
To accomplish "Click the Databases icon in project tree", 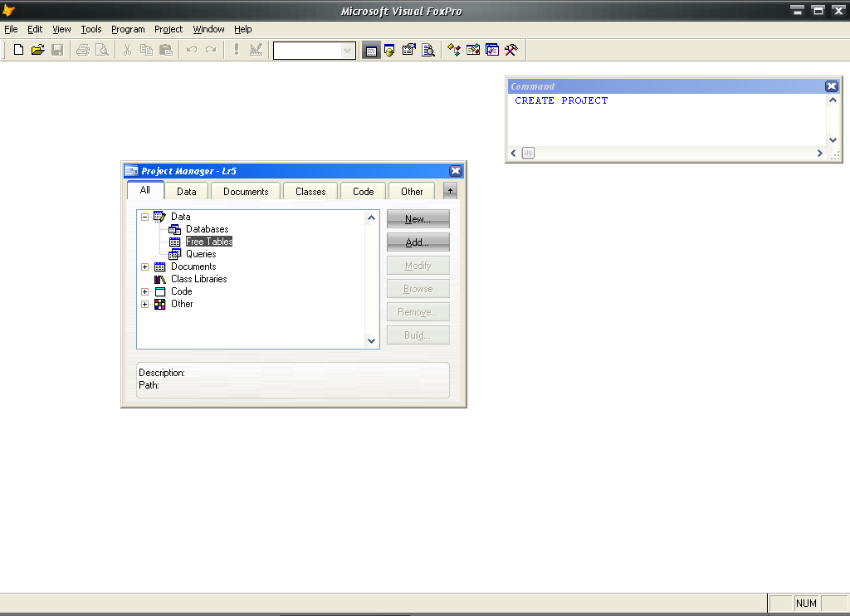I will point(174,229).
